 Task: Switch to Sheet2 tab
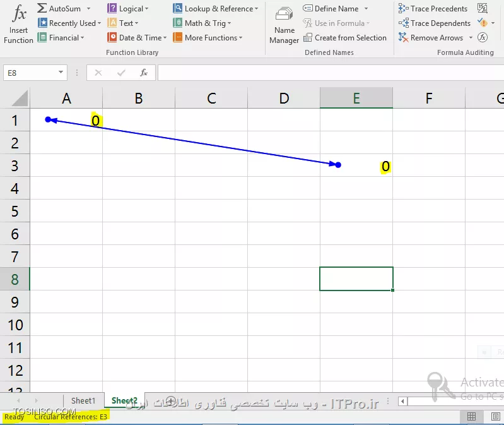pyautogui.click(x=124, y=400)
